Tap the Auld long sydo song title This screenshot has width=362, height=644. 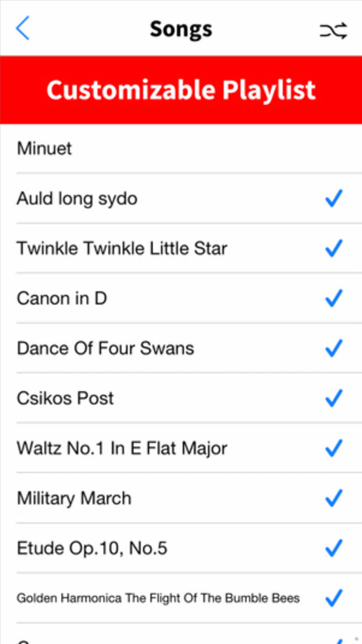pos(77,199)
